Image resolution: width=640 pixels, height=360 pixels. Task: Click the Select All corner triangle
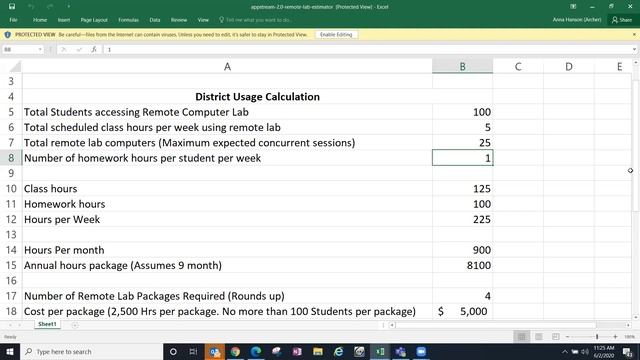click(15, 66)
